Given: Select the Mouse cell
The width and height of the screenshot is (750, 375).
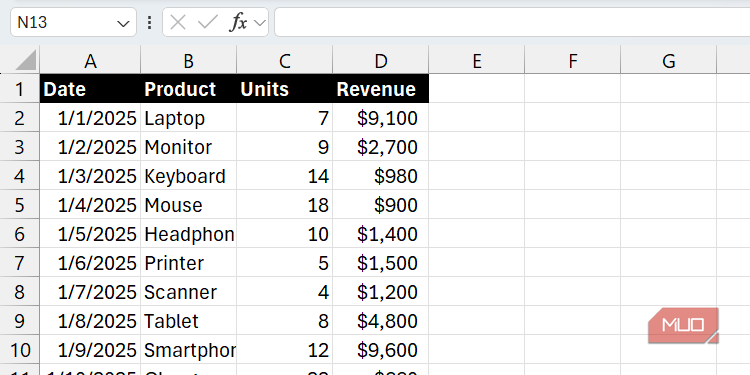Looking at the screenshot, I should [188, 205].
